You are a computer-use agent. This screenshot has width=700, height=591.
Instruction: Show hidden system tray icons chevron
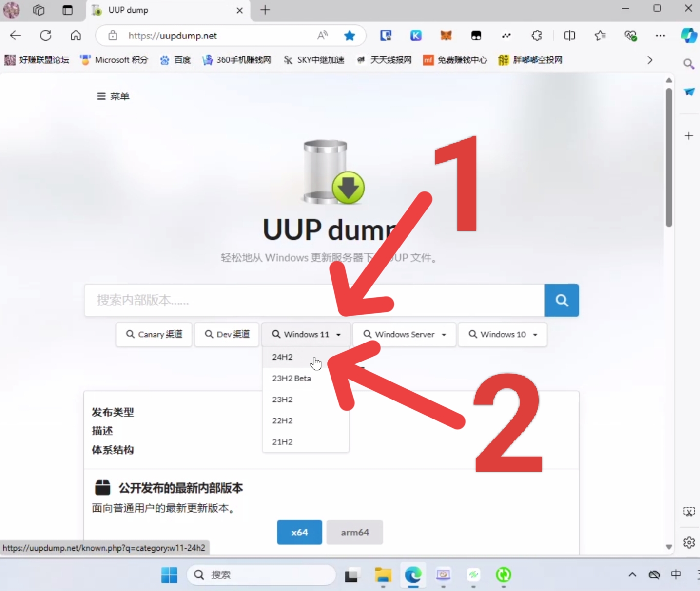(x=632, y=575)
